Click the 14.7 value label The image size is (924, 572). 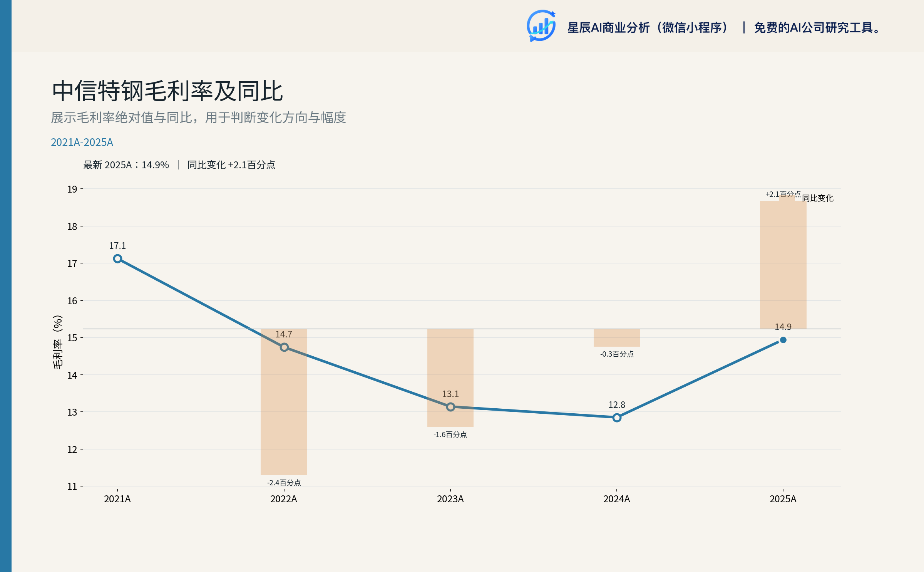point(284,334)
